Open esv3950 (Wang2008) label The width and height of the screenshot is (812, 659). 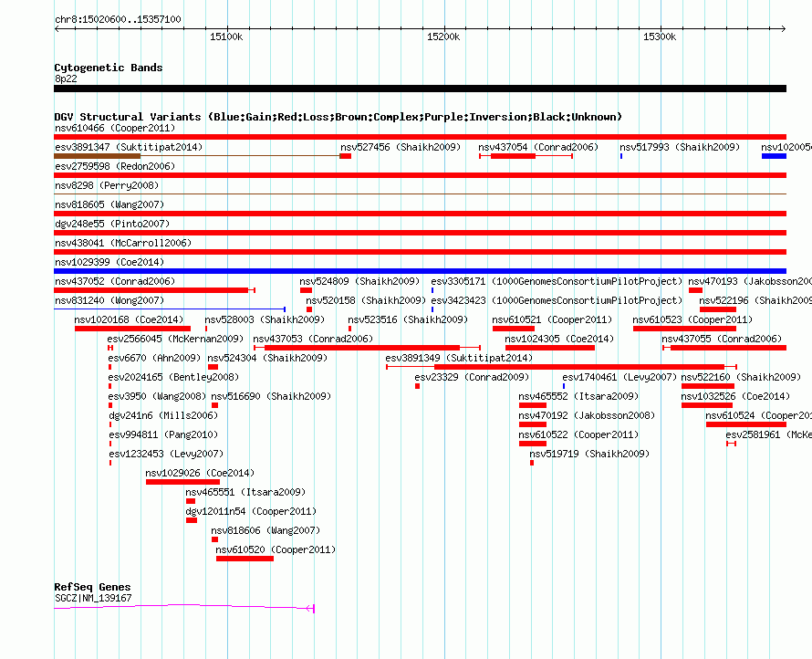[157, 396]
